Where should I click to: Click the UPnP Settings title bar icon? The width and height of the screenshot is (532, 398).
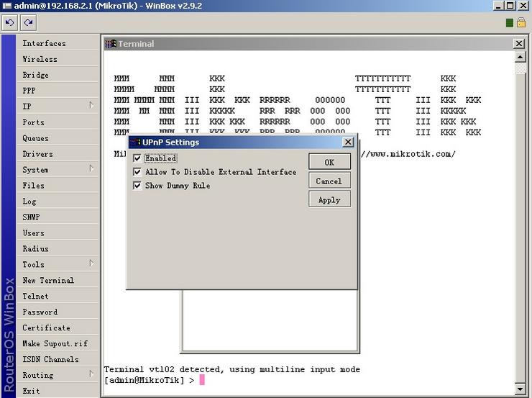click(134, 143)
